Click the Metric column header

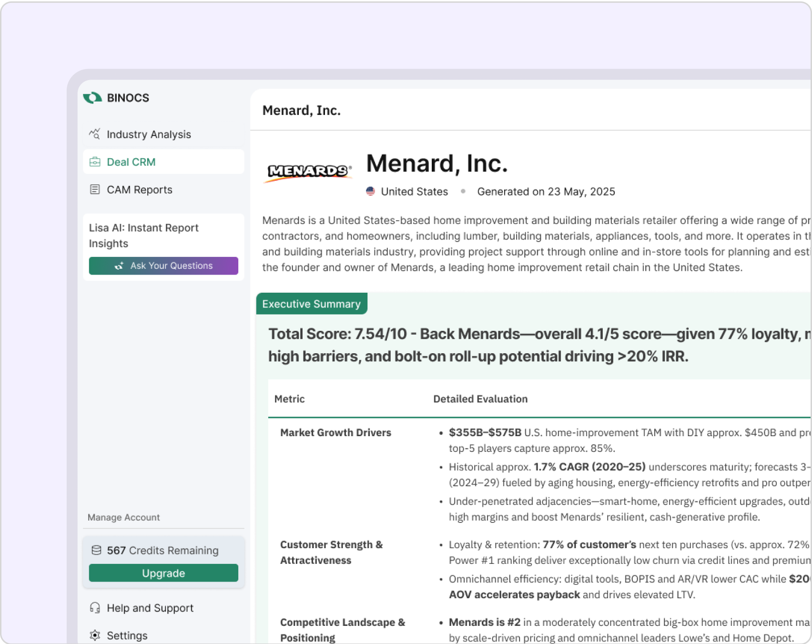tap(290, 399)
